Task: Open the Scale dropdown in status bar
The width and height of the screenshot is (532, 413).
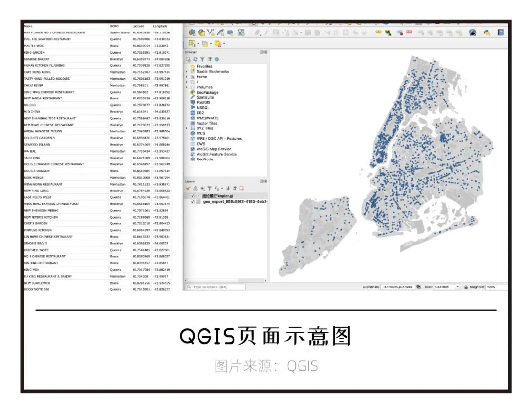Action: 457,287
